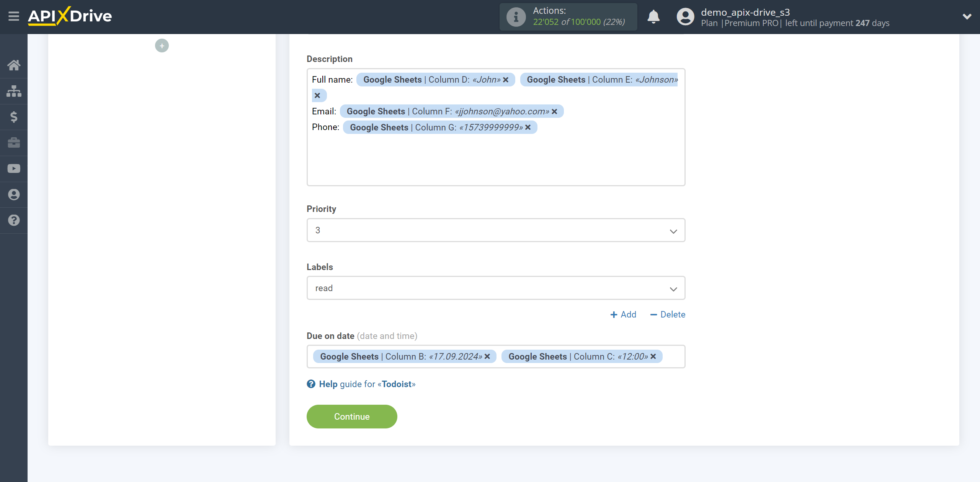Open the YouTube video sidebar icon
Screen dimensions: 980x482
click(x=14, y=169)
